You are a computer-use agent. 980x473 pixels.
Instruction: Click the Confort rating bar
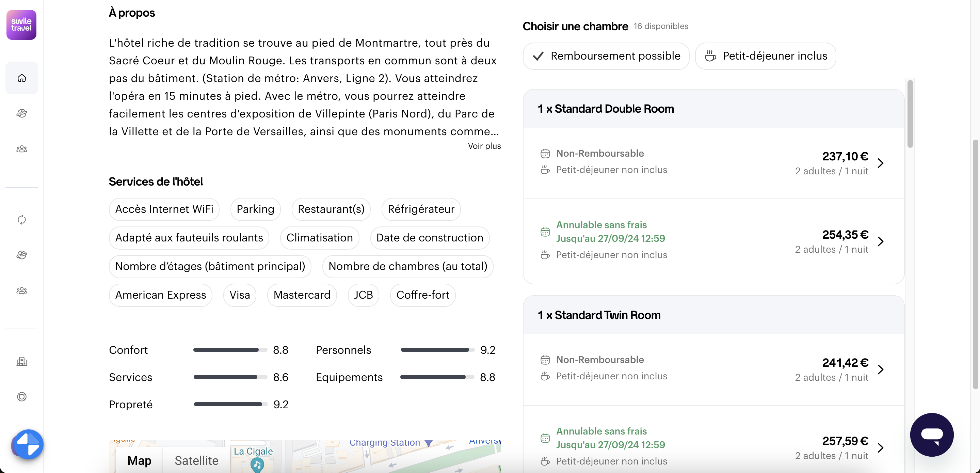(x=230, y=350)
